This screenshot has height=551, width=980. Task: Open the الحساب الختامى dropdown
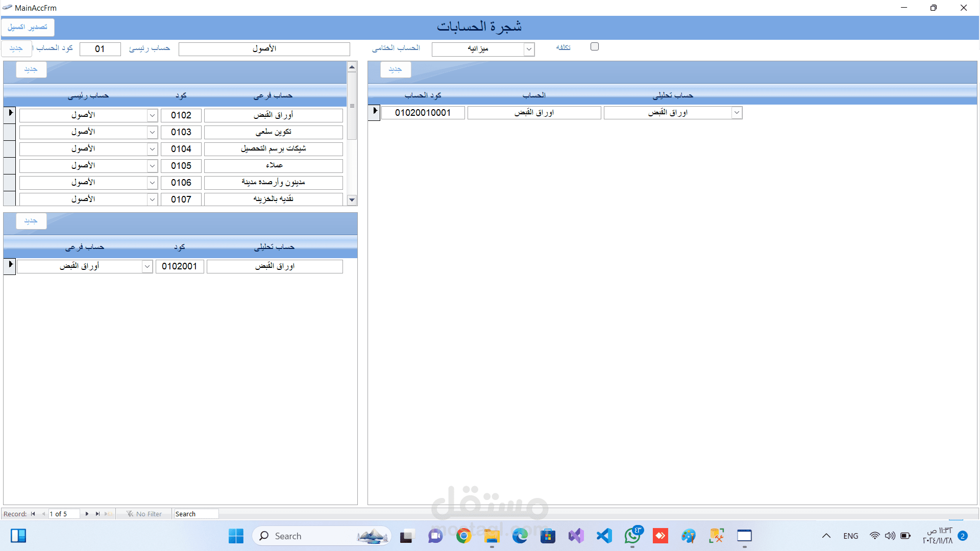click(x=529, y=49)
